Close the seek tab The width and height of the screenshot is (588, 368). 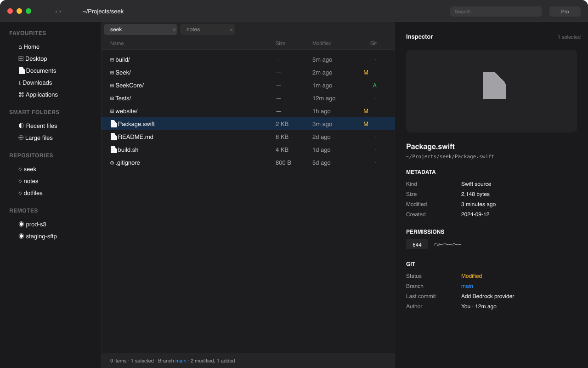(174, 30)
